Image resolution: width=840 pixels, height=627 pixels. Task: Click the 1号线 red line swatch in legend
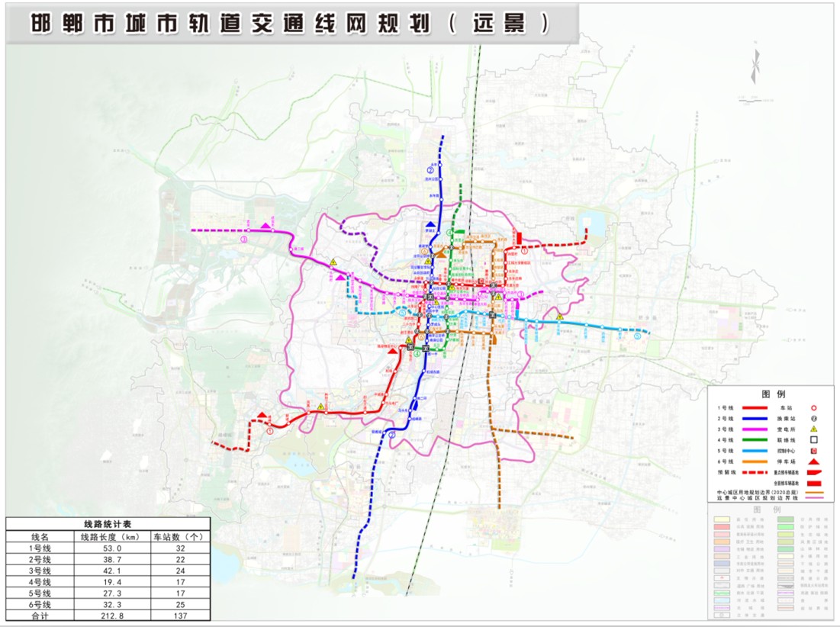[754, 410]
